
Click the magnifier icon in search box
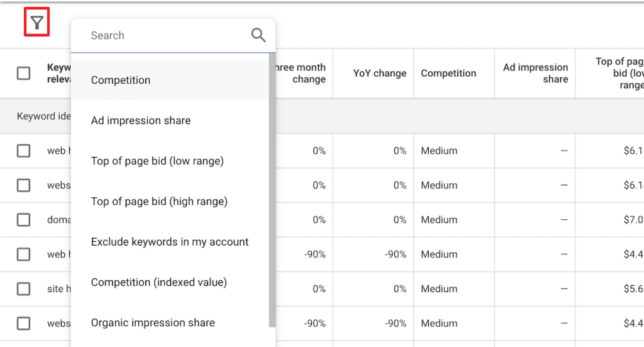[x=258, y=35]
